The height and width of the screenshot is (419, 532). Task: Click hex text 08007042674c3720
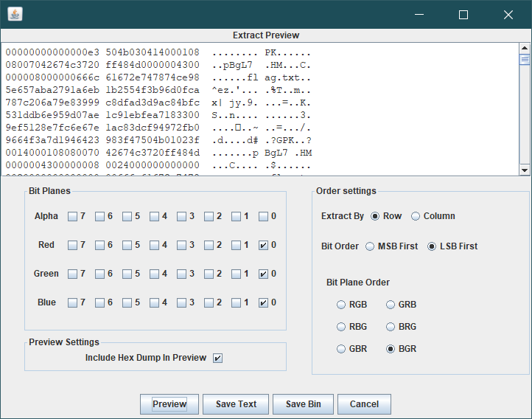pos(52,65)
